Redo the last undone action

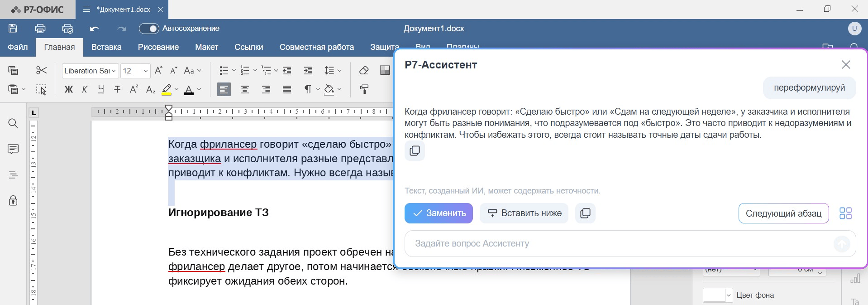121,29
